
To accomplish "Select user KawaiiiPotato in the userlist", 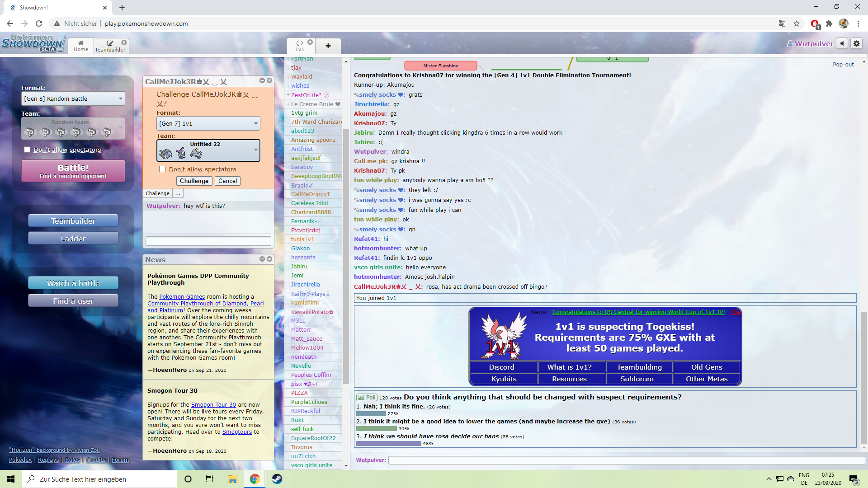I will tap(313, 312).
